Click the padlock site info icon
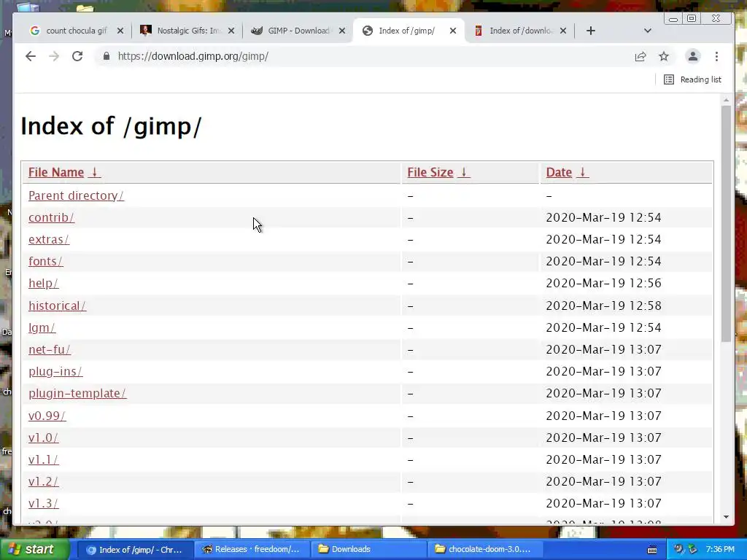This screenshot has width=747, height=560. click(107, 56)
